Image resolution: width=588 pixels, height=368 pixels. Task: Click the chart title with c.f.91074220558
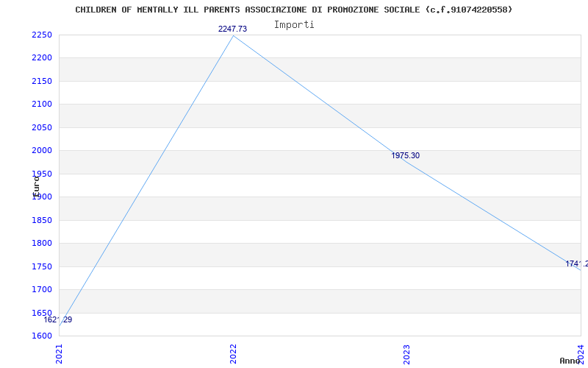[293, 10]
